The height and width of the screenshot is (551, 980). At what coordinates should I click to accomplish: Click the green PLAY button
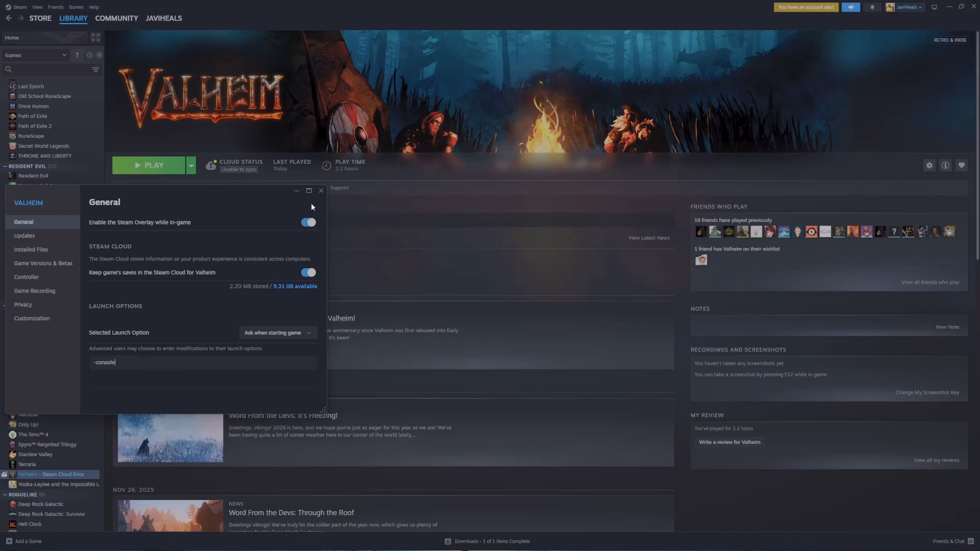[x=149, y=165]
